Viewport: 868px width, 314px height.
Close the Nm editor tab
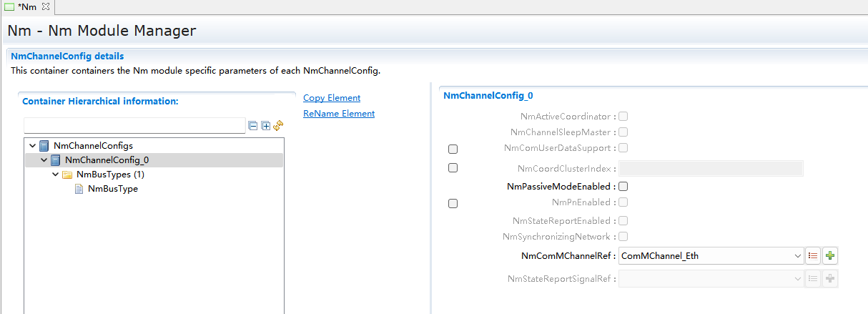45,6
